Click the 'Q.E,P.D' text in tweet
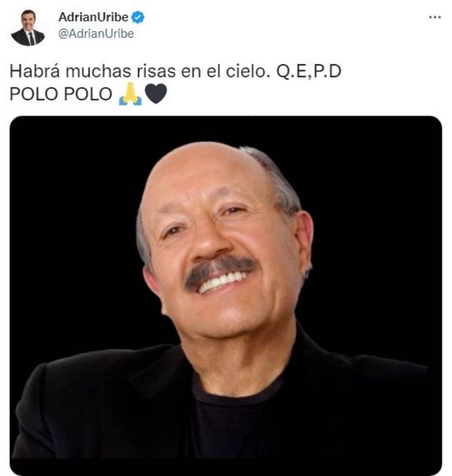This screenshot has height=476, width=452. (x=308, y=72)
